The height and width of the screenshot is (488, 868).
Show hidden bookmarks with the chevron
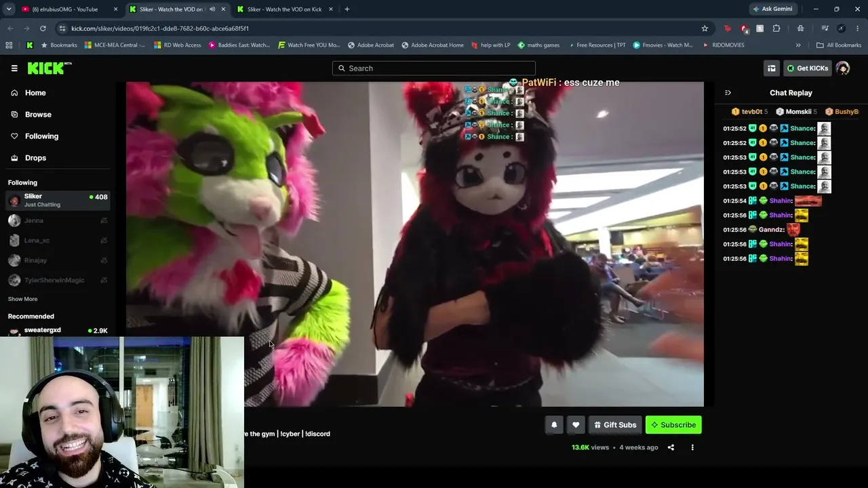[798, 45]
